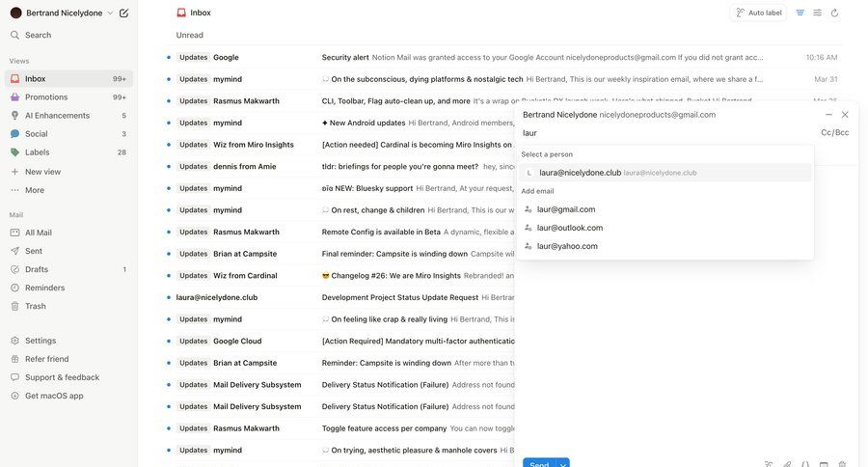Open the Google Security alert email

(x=503, y=57)
